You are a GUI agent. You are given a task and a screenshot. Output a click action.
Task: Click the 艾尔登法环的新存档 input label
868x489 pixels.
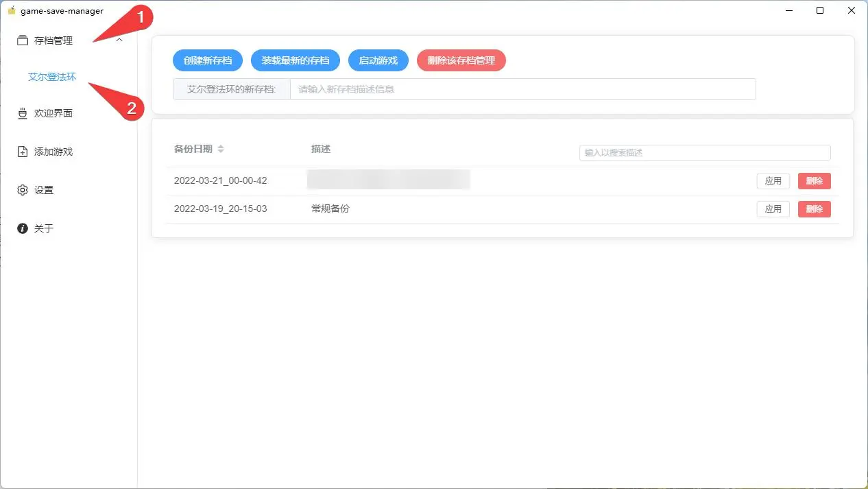click(232, 89)
